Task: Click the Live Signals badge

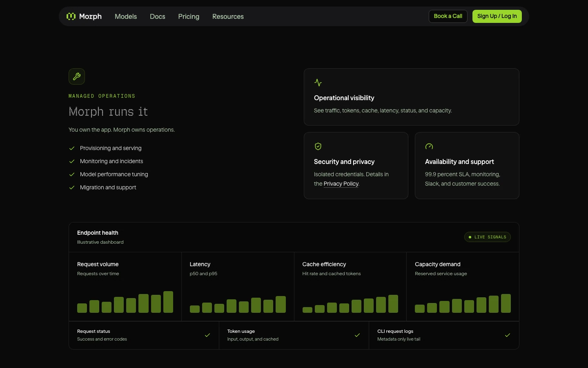Action: 487,237
